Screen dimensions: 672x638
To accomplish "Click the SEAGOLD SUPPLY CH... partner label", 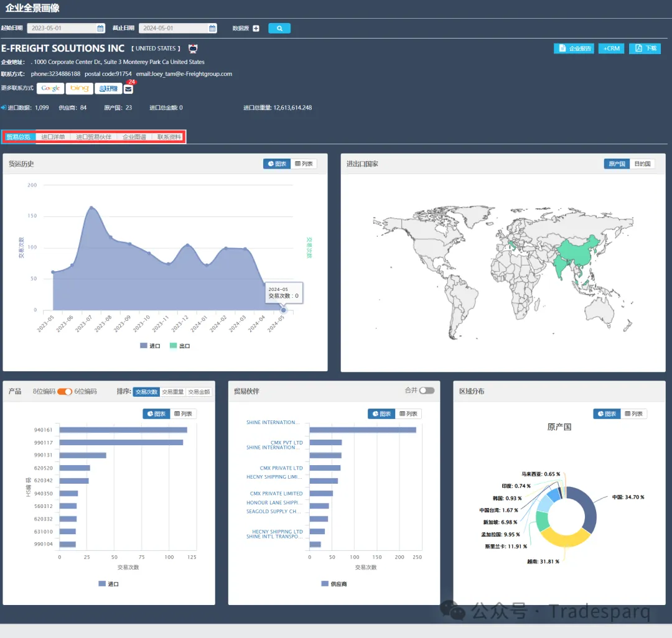I will click(x=274, y=511).
